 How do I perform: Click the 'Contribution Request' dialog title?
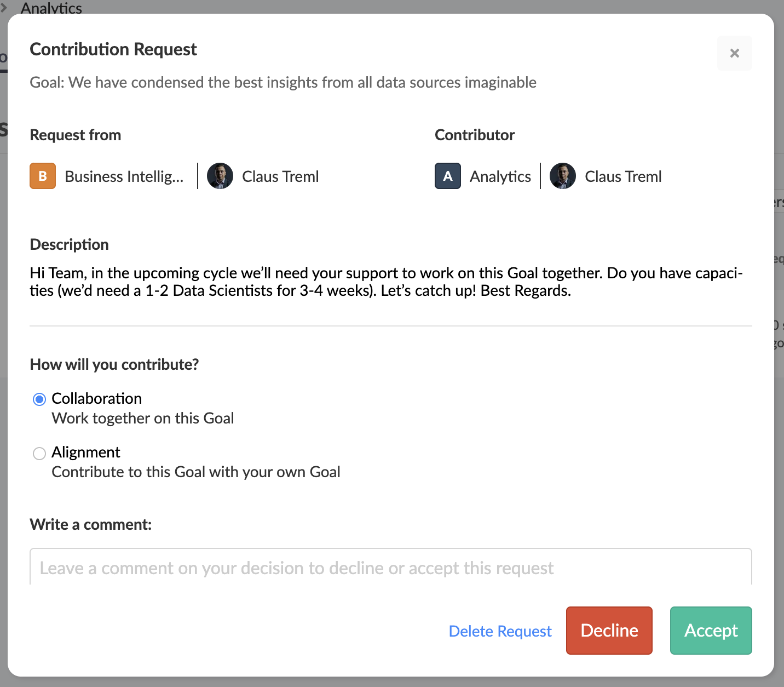tap(113, 49)
